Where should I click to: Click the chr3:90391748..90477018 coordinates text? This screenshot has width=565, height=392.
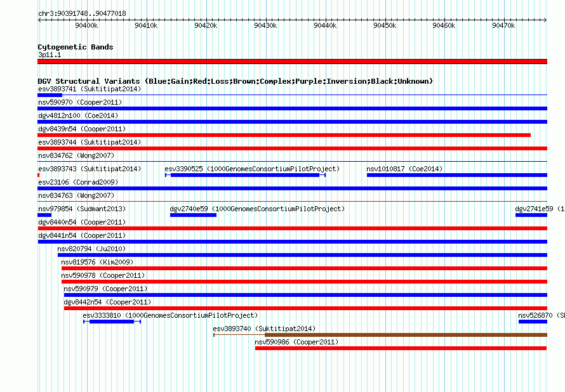(x=82, y=13)
